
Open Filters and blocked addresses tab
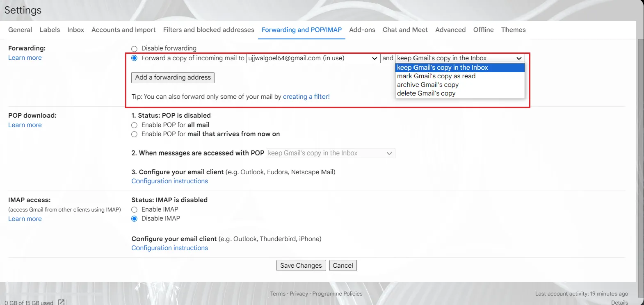(x=209, y=30)
